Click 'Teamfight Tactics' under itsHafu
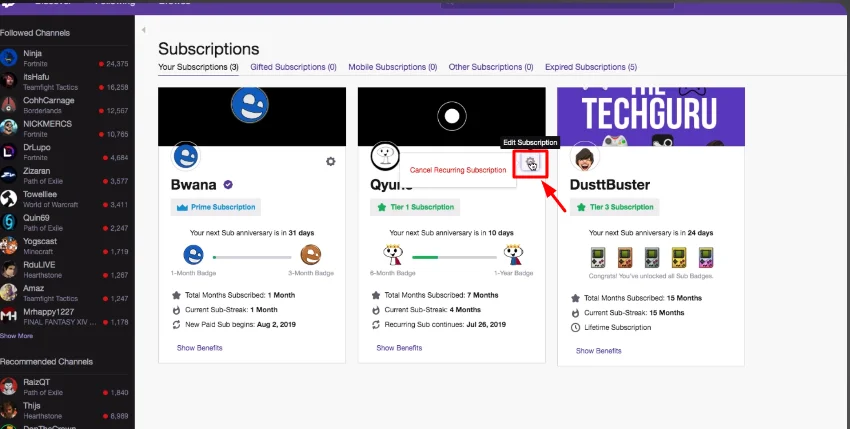Screen dimensions: 850x429 (x=50, y=87)
